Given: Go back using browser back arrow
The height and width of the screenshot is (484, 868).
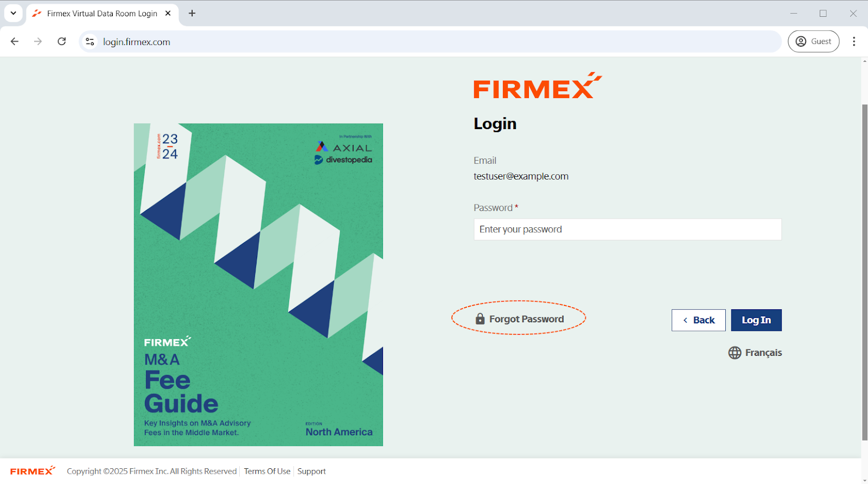Looking at the screenshot, I should tap(15, 41).
